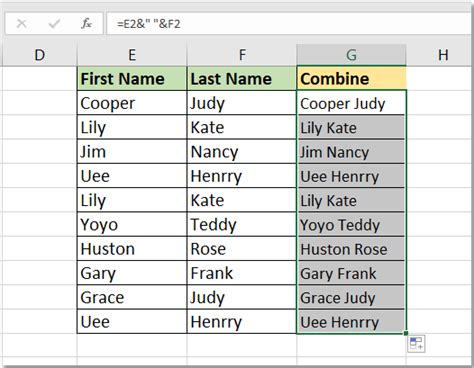Image resolution: width=474 pixels, height=368 pixels.
Task: Select the Last Name header cell
Action: (242, 79)
